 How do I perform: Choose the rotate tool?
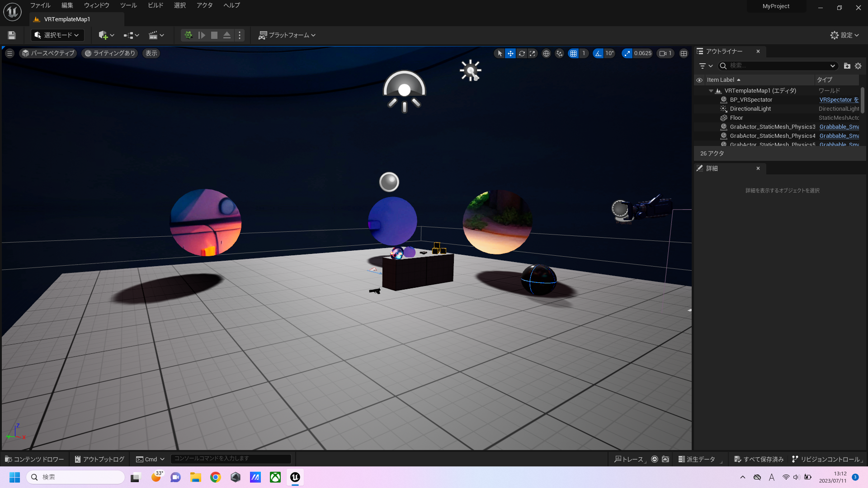point(522,53)
